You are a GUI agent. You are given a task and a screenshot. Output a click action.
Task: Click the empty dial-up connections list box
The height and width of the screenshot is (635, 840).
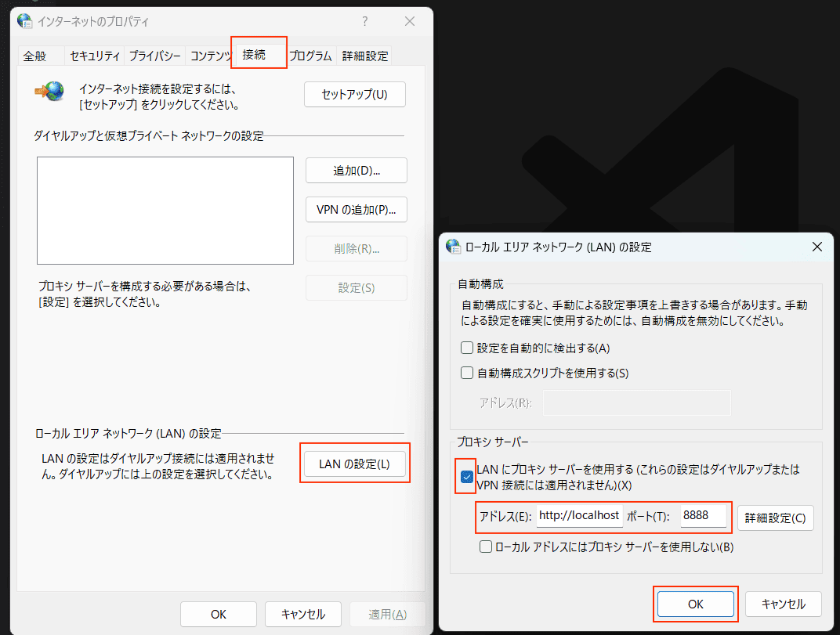coord(165,211)
